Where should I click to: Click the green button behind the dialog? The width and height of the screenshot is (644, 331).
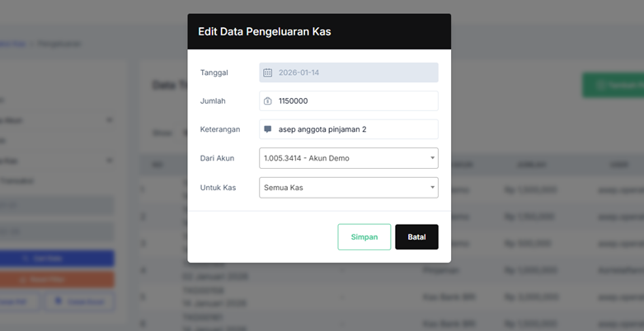click(613, 85)
